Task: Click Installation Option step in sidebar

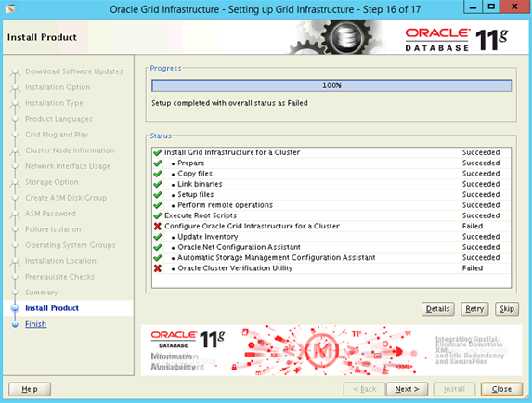Action: (x=58, y=87)
